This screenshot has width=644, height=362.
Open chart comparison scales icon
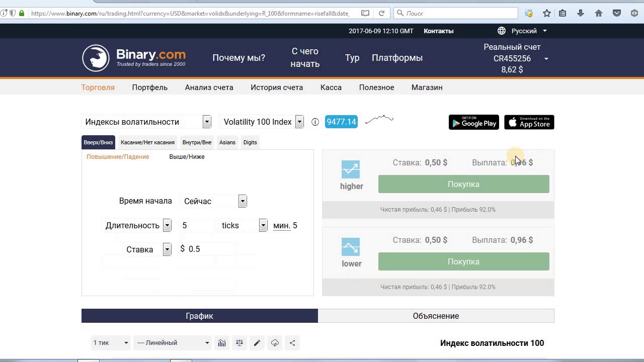point(239,343)
